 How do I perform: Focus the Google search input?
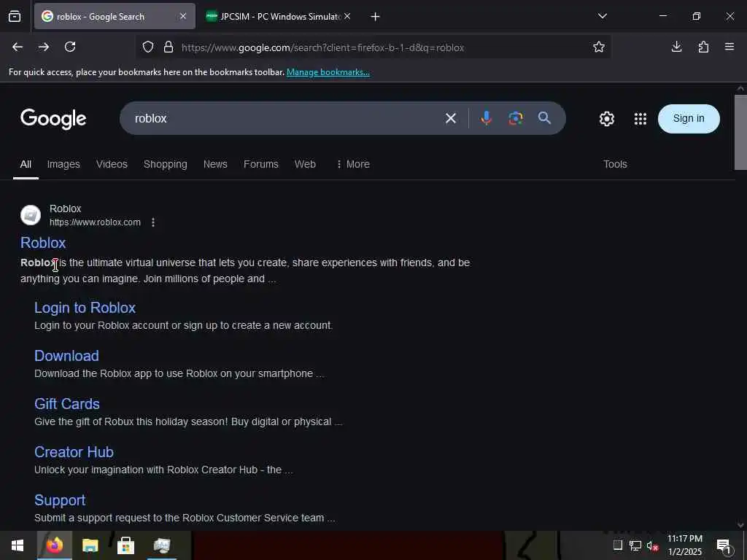286,118
